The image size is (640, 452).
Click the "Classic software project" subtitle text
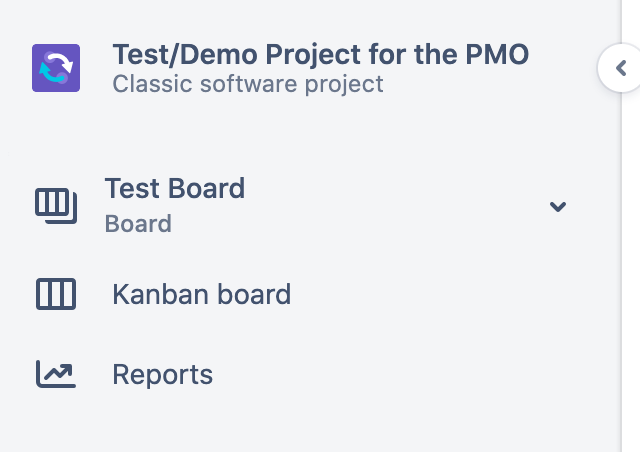click(248, 84)
